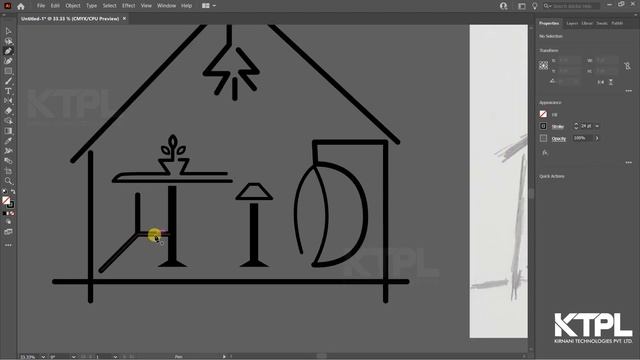Click the Fill swatch in Appearance
Screen dimensions: 640x360
click(543, 114)
